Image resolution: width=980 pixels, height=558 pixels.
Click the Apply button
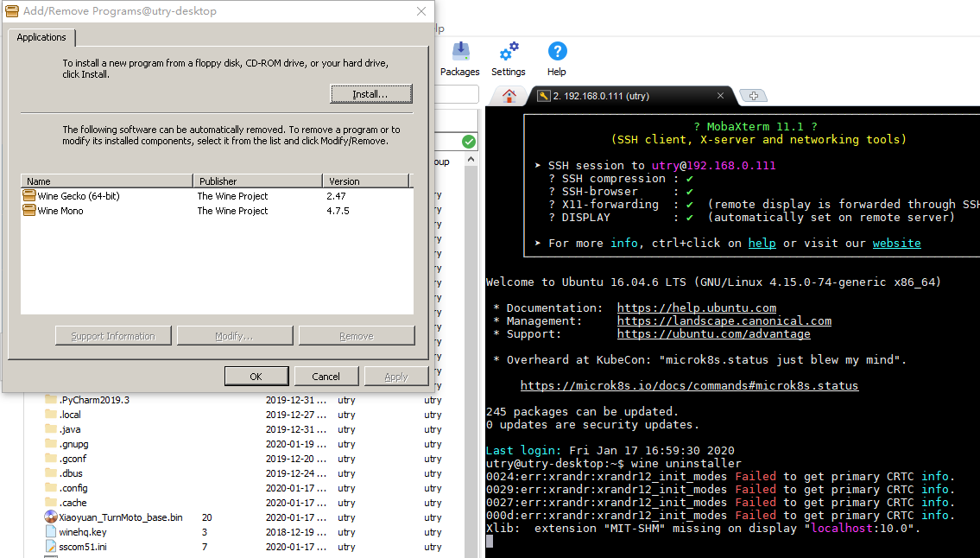(396, 377)
